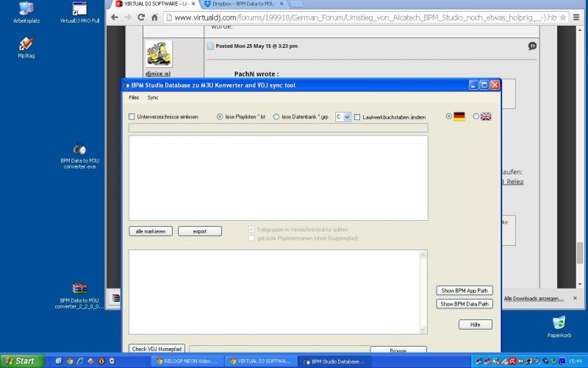Click the Hilfe button
588x368 pixels.
click(x=475, y=325)
